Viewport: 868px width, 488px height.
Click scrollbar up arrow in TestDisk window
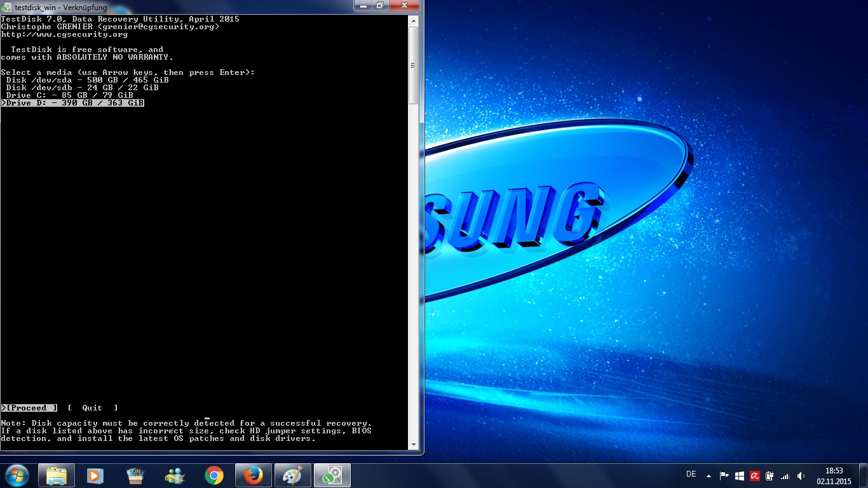pos(413,20)
